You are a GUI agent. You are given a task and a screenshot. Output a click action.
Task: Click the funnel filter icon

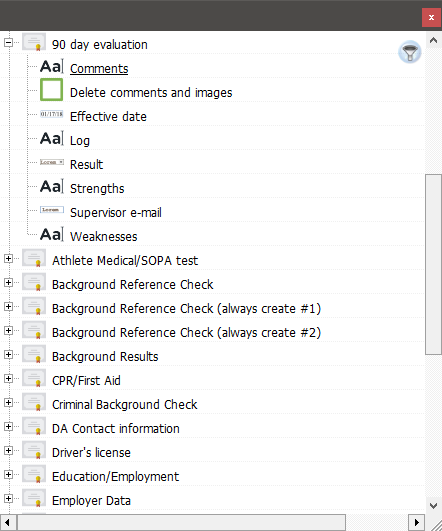[409, 52]
